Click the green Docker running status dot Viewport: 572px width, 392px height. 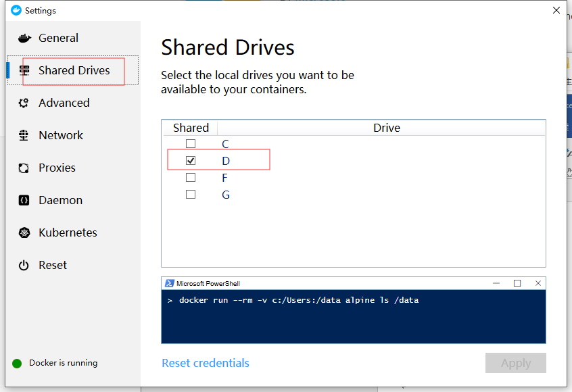(17, 363)
